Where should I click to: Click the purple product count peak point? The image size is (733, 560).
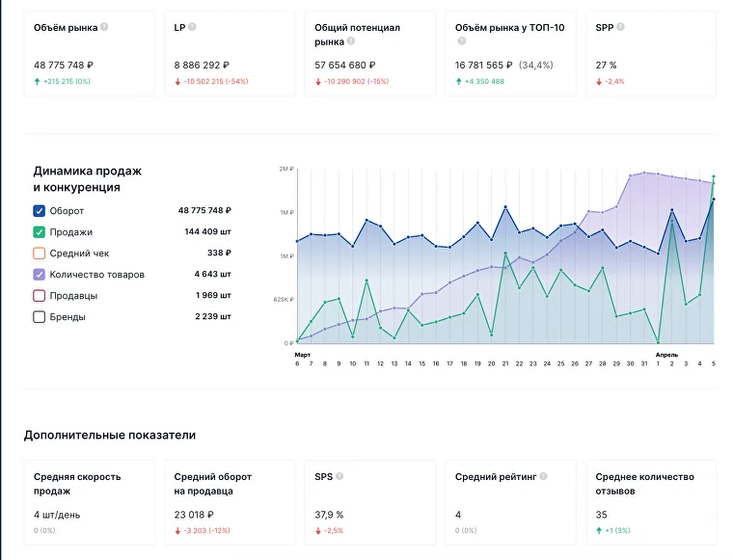click(644, 173)
